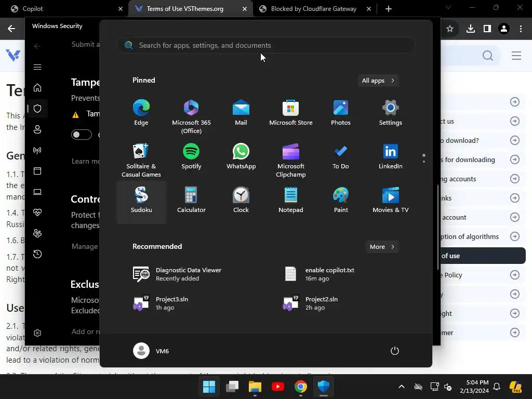Image resolution: width=532 pixels, height=399 pixels.
Task: Show More recommended items
Action: tap(382, 247)
